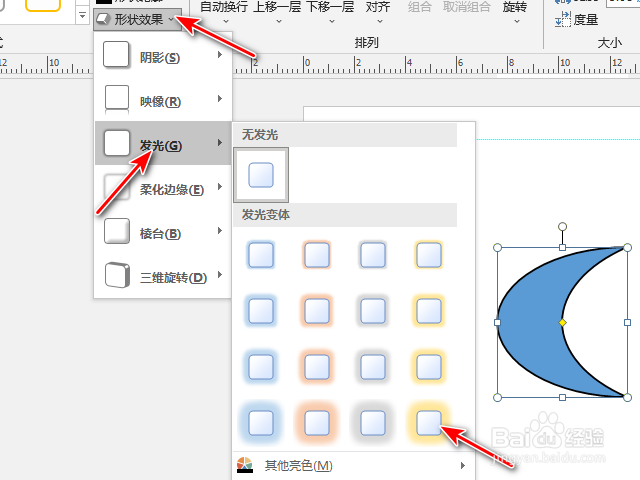The image size is (640, 480).
Task: Apply blue glow, smallest size, first row
Action: 261,255
